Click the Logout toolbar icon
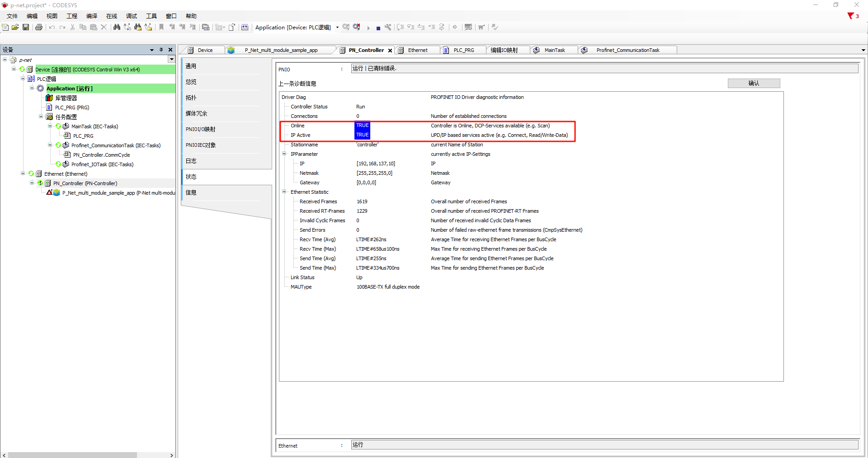The image size is (868, 458). click(357, 27)
